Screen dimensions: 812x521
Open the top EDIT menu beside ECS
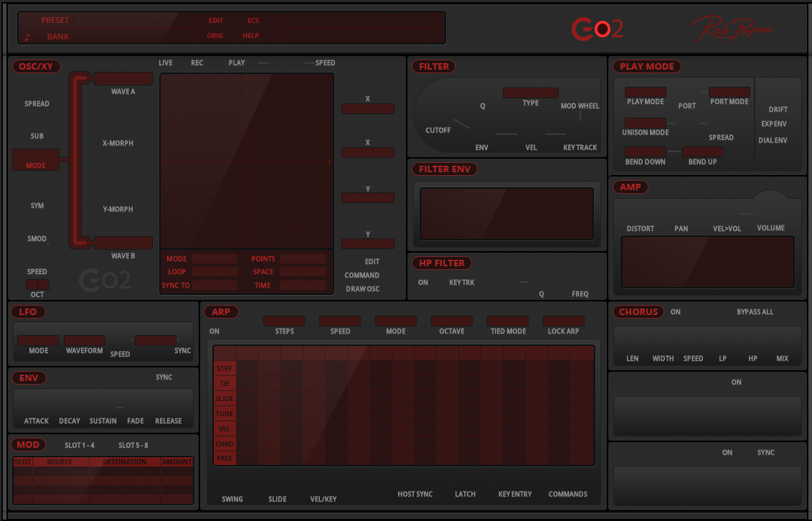(215, 21)
